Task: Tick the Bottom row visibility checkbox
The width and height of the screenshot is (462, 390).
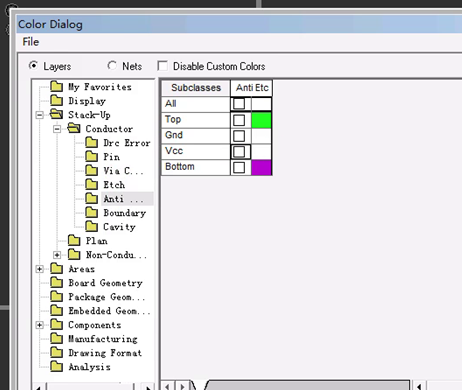Action: (239, 167)
